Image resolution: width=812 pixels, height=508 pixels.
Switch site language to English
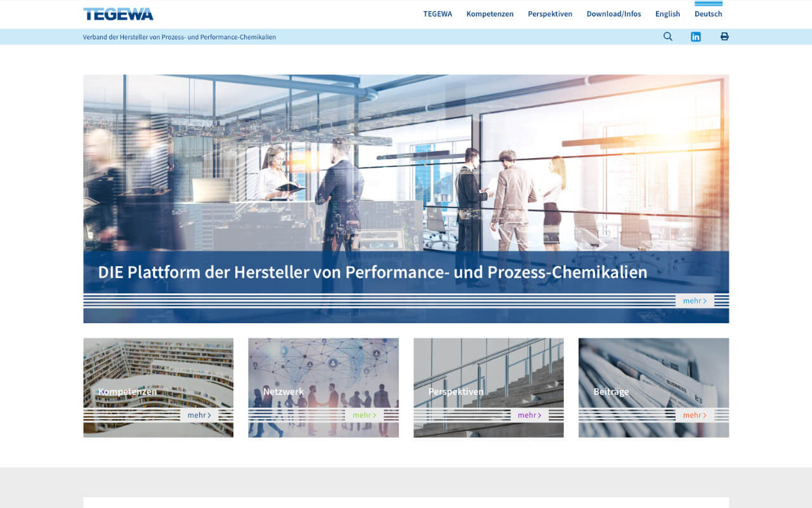click(667, 13)
